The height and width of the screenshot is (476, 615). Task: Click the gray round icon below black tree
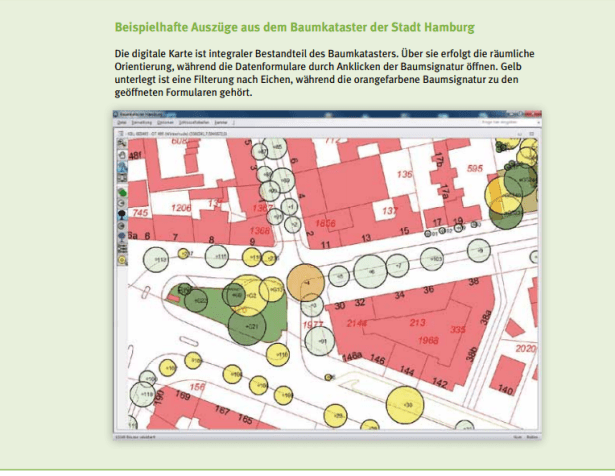click(121, 224)
